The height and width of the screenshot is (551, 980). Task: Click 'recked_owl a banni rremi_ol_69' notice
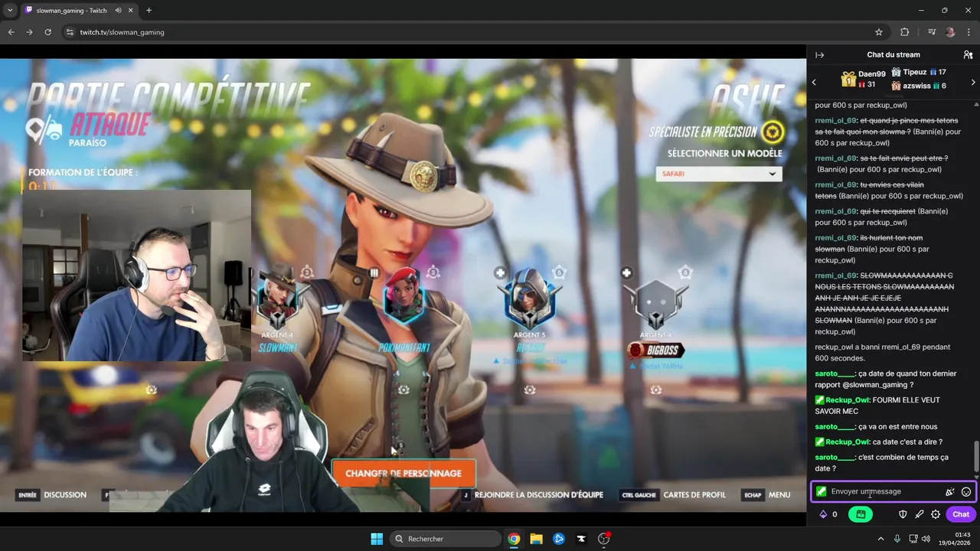883,353
